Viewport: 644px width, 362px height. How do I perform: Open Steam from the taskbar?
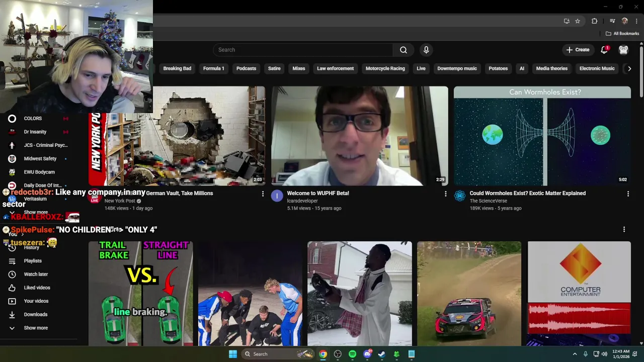point(382,354)
